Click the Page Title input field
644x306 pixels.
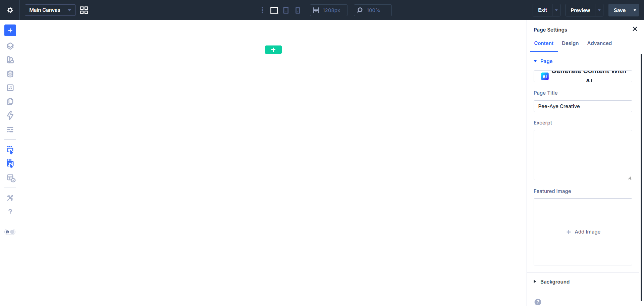tap(583, 106)
